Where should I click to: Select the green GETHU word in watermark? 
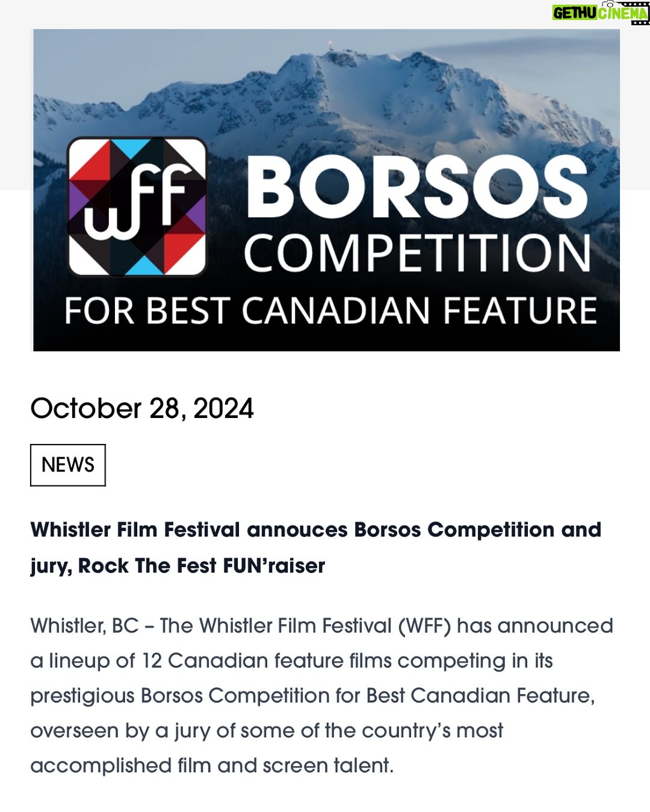[574, 13]
